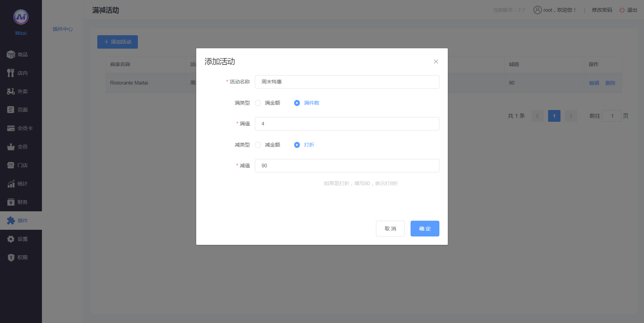Click the 设置 gear icon
This screenshot has height=323, width=644.
pos(11,239)
